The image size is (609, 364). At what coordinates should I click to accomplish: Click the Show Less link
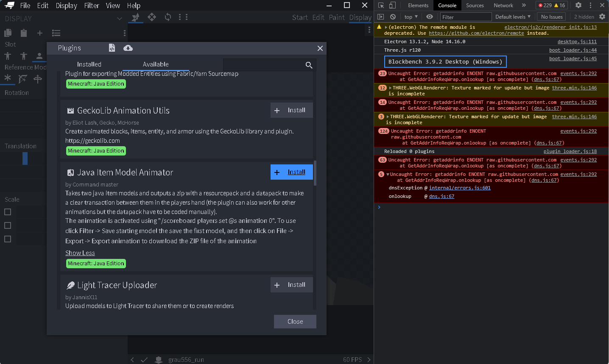80,253
